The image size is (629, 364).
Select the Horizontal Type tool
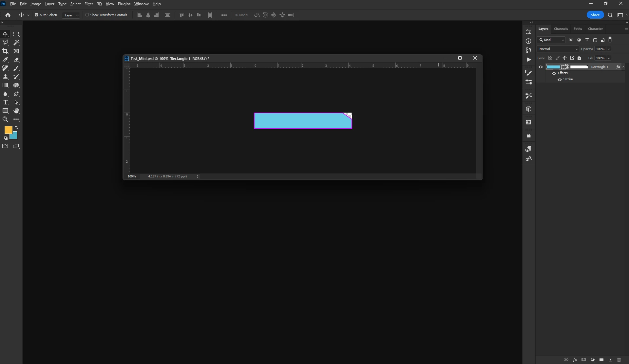click(x=5, y=102)
